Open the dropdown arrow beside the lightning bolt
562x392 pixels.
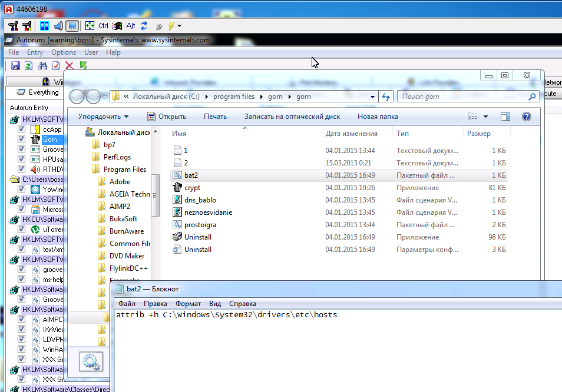pyautogui.click(x=179, y=26)
